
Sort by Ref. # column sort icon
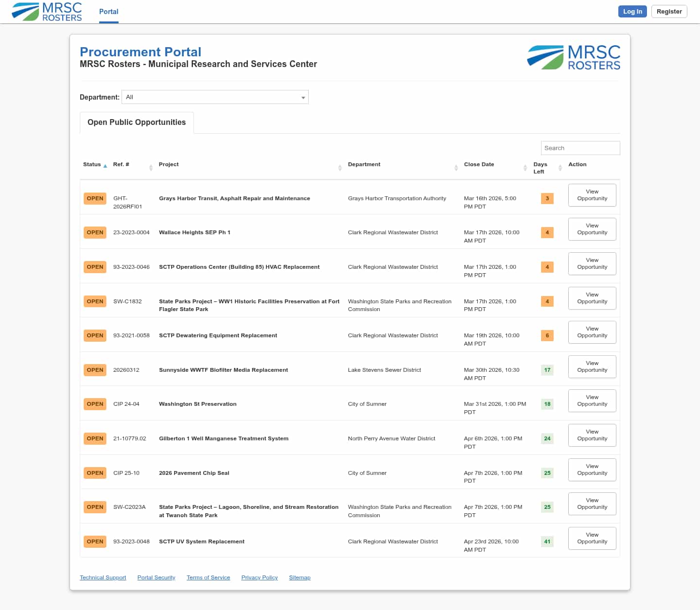click(151, 168)
